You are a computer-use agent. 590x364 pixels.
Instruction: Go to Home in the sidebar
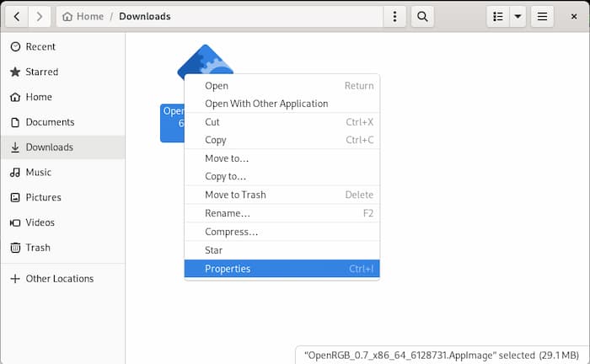click(63, 97)
